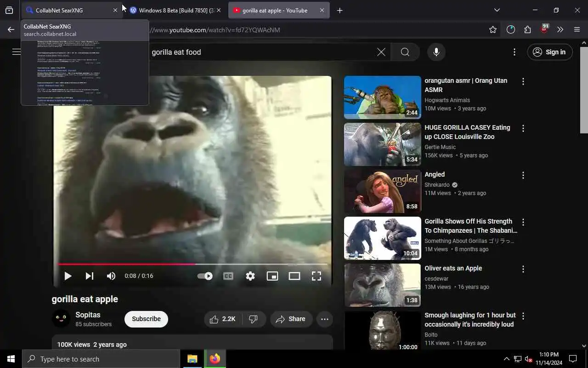Open the Firefox application menu
The image size is (588, 368).
(577, 30)
